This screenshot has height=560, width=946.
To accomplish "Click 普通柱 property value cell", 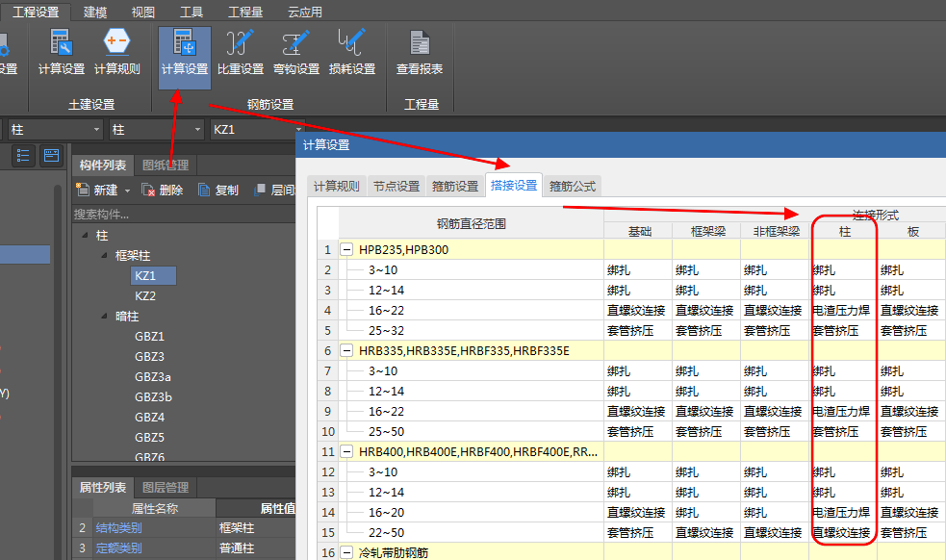I will (x=256, y=547).
